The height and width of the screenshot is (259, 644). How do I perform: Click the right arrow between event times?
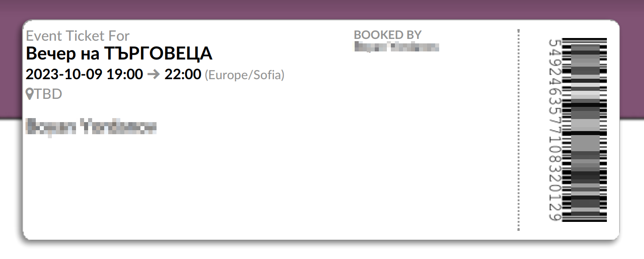pos(153,74)
